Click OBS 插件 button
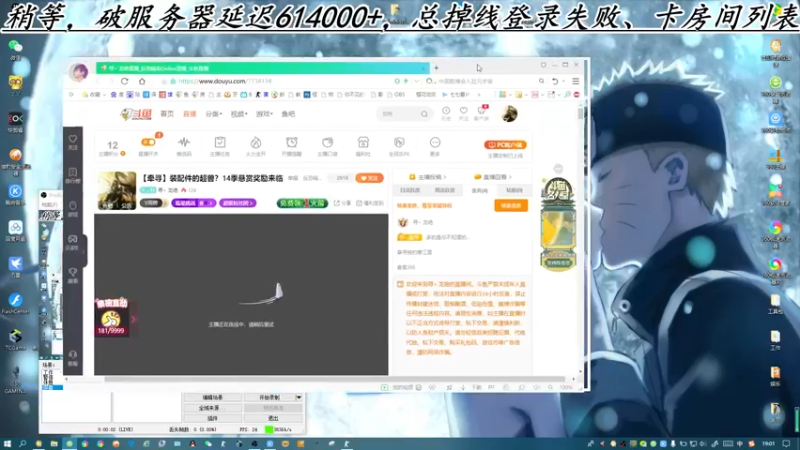The image size is (800, 450). tap(213, 418)
